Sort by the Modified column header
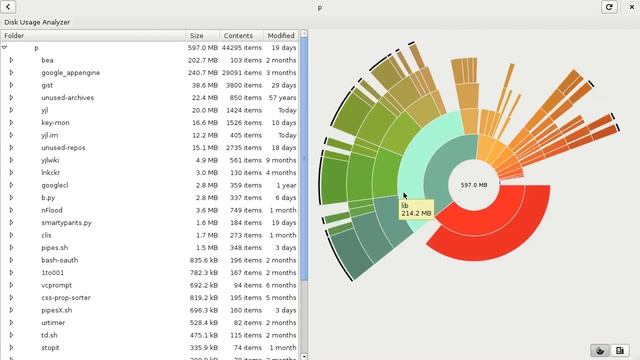The height and width of the screenshot is (360, 640). pyautogui.click(x=281, y=36)
